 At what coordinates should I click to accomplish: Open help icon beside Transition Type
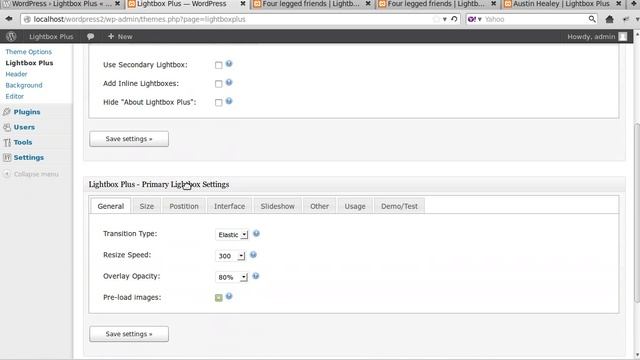(x=256, y=233)
